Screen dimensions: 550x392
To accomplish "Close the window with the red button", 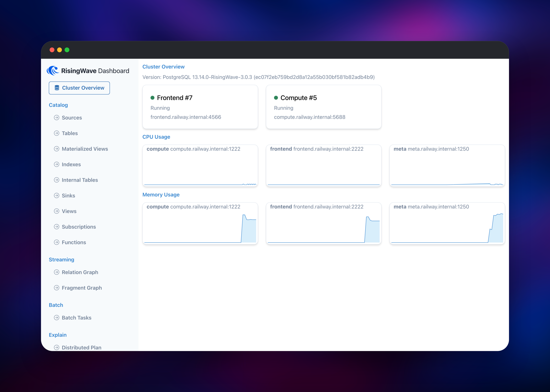I will 52,50.
